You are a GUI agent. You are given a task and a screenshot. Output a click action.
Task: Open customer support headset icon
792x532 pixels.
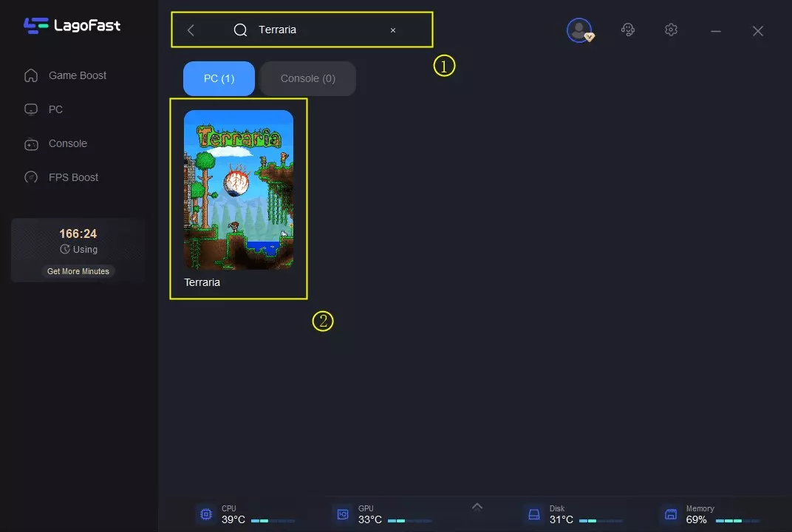click(x=628, y=30)
